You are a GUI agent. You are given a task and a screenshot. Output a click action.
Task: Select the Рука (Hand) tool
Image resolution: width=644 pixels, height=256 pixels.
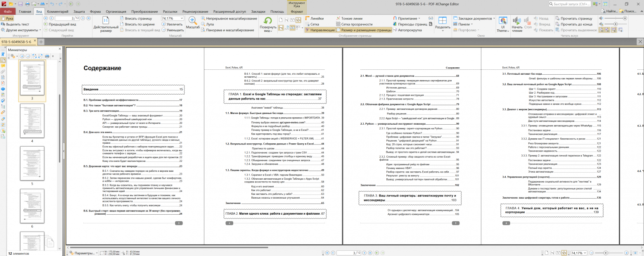(x=7, y=19)
